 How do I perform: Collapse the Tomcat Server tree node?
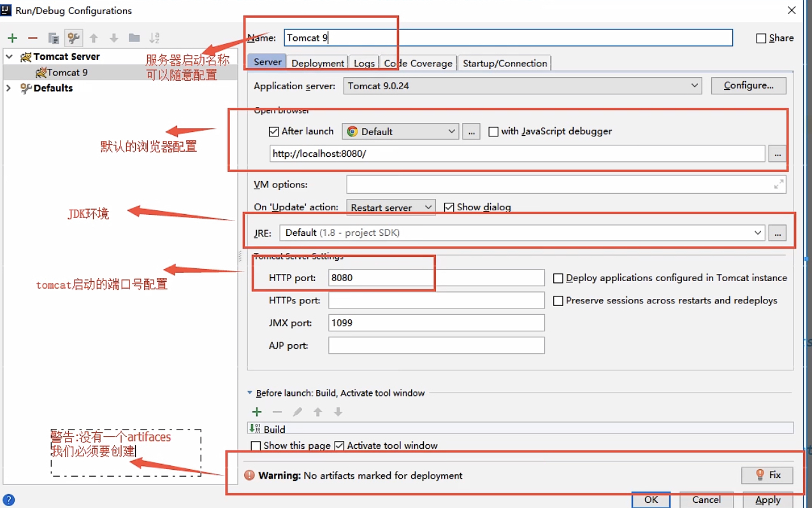tap(9, 56)
